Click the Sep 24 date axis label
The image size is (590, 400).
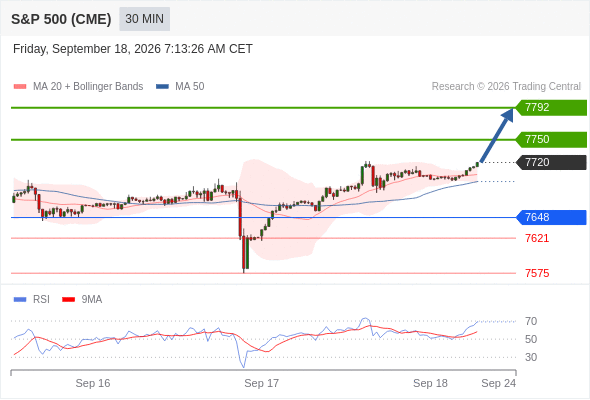point(499,383)
